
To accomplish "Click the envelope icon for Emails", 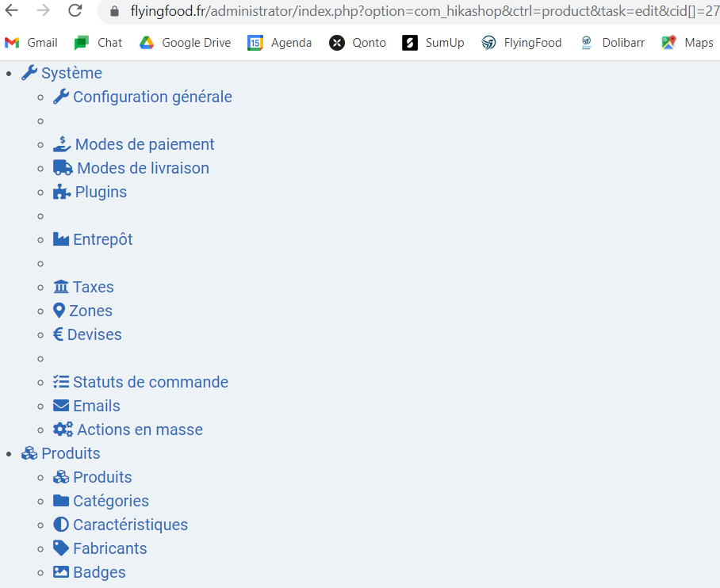I will tap(61, 406).
